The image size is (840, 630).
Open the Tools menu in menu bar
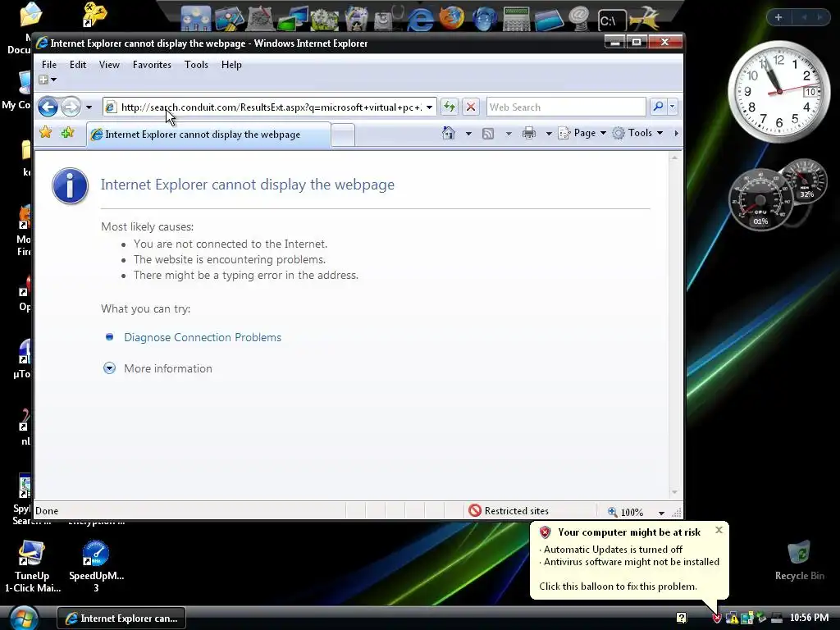click(x=196, y=65)
